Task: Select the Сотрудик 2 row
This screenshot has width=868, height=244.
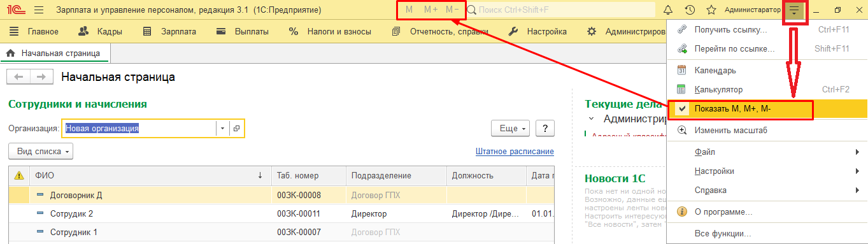Action: tap(281, 214)
